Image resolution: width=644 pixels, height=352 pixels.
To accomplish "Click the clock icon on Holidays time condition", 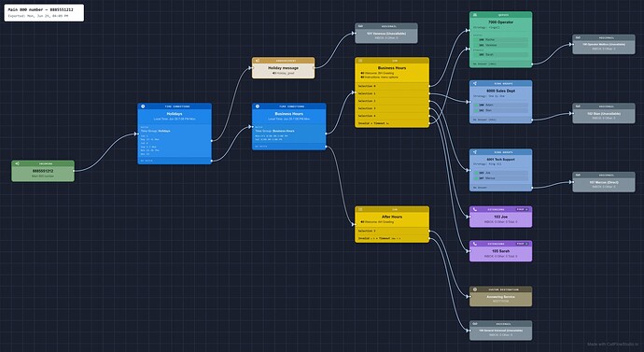I will pyautogui.click(x=143, y=106).
